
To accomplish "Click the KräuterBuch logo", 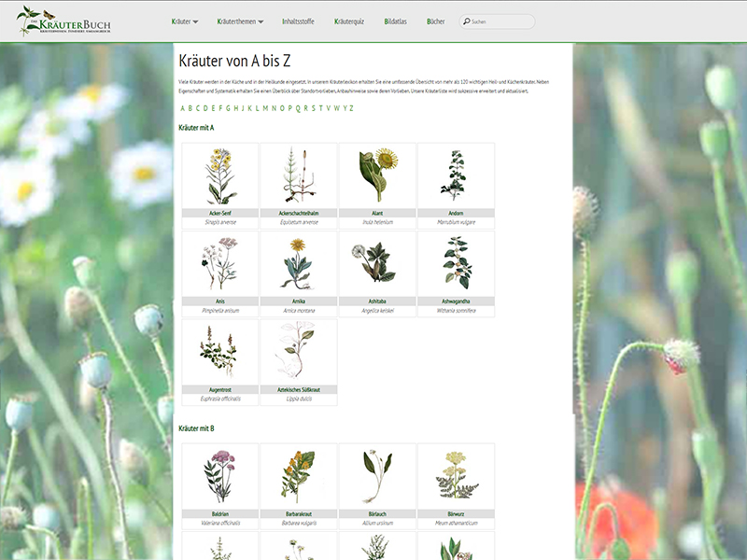I will 71,21.
